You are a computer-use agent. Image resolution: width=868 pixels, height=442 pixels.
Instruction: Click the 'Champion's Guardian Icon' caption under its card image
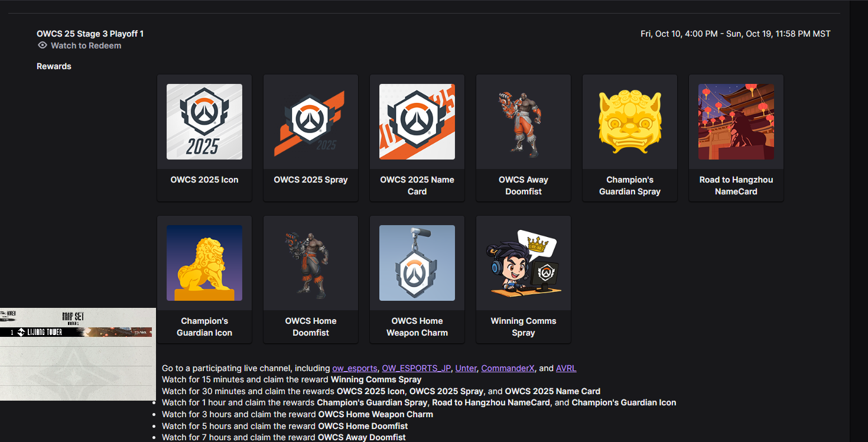[204, 327]
